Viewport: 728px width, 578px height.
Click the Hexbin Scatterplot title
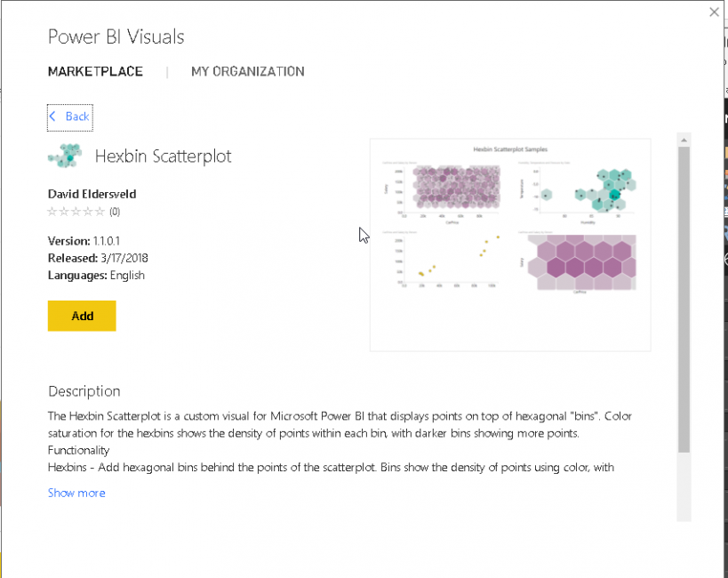tap(164, 157)
